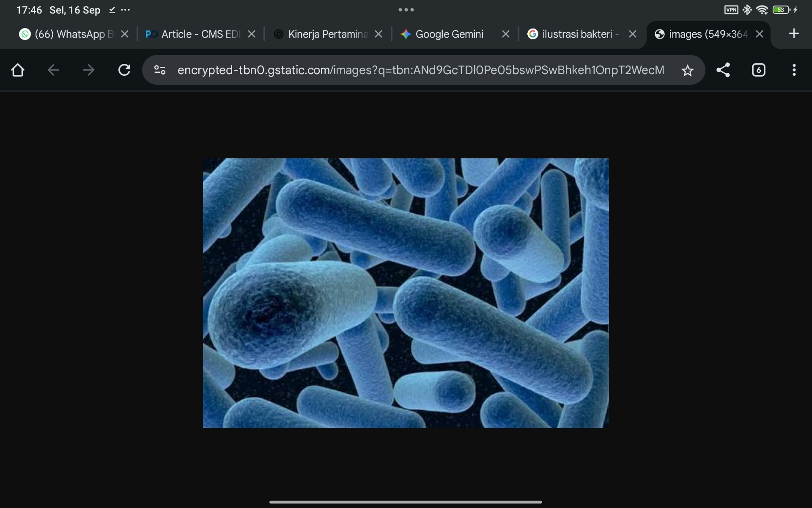Go back with the left arrow icon
Screen dimensions: 812x508
click(53, 70)
